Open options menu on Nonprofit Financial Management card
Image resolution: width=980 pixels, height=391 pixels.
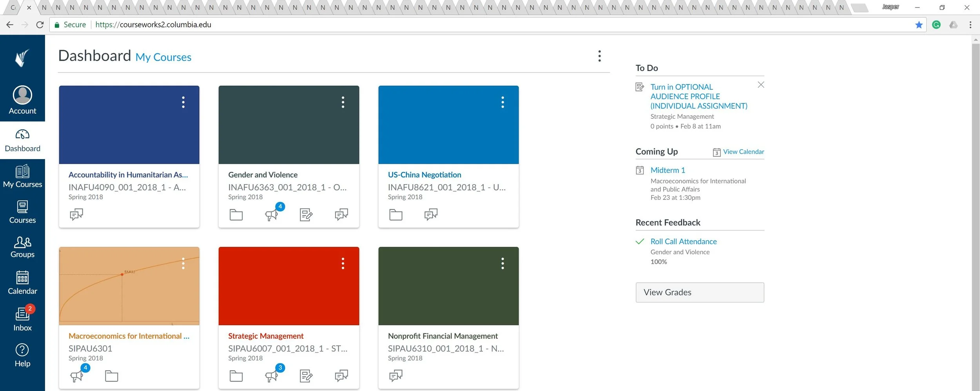tap(503, 263)
